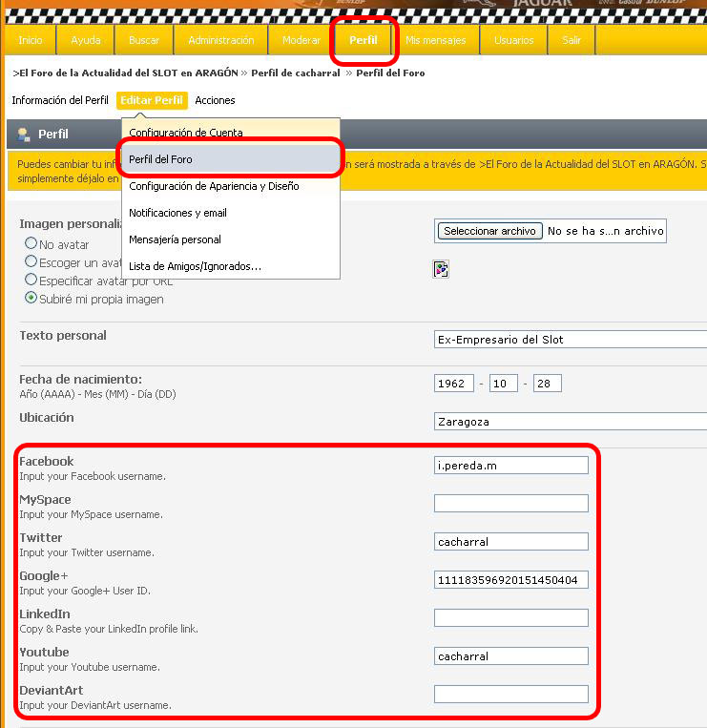Open Acciones submenu
Image resolution: width=707 pixels, height=728 pixels.
[x=215, y=100]
